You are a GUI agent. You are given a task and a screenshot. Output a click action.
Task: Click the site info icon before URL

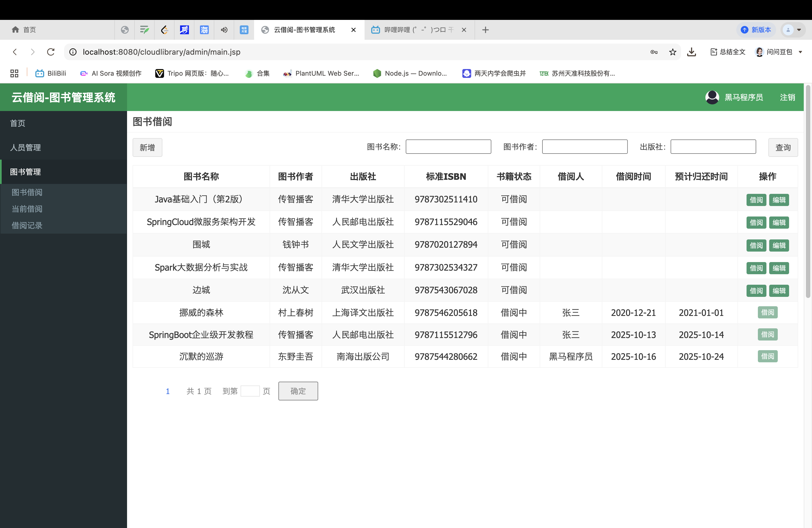point(73,52)
